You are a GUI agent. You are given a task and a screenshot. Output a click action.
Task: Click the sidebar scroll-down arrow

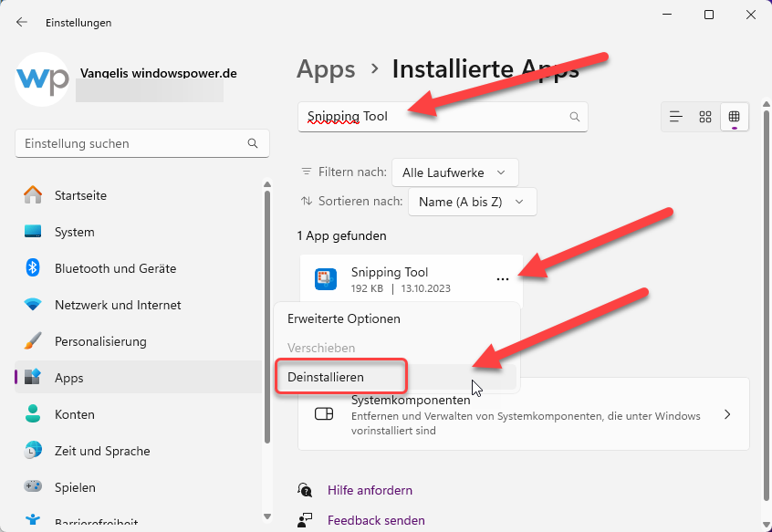click(267, 516)
